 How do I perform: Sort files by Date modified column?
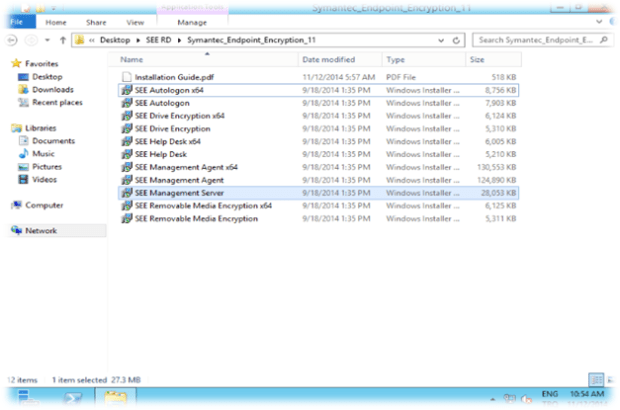click(x=328, y=60)
